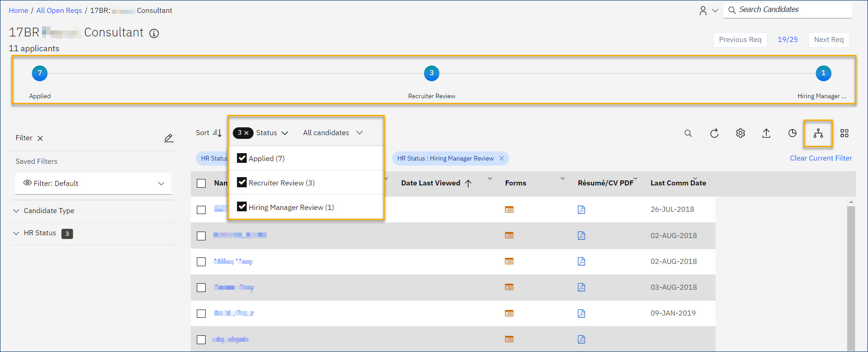Click the Applied stage circle with 7
868x352 pixels.
click(x=40, y=73)
